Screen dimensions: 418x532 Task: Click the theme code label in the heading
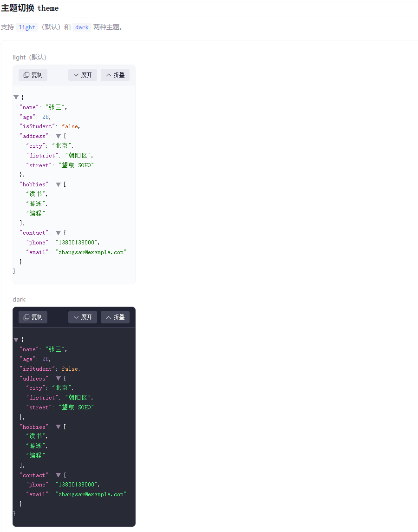click(x=48, y=8)
